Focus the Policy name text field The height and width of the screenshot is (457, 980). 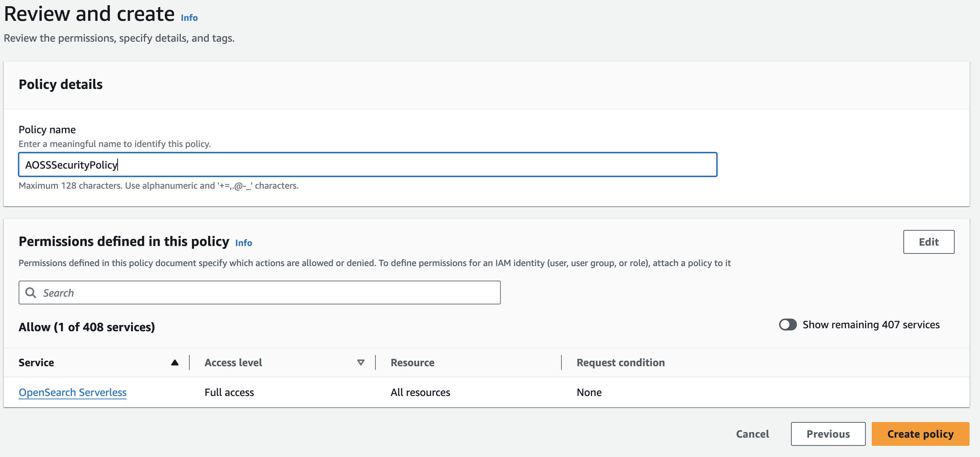coord(368,165)
